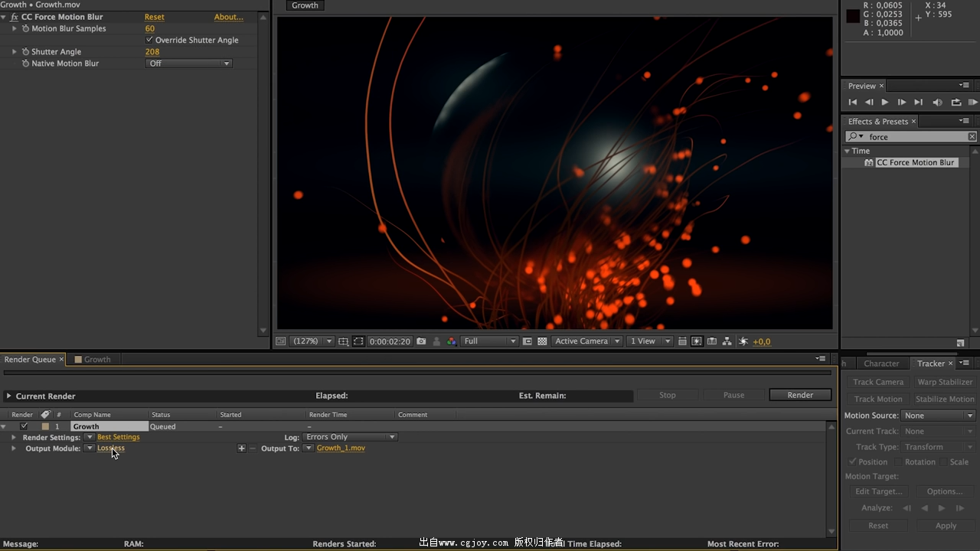Click the Render button
The image size is (980, 551).
pyautogui.click(x=800, y=395)
